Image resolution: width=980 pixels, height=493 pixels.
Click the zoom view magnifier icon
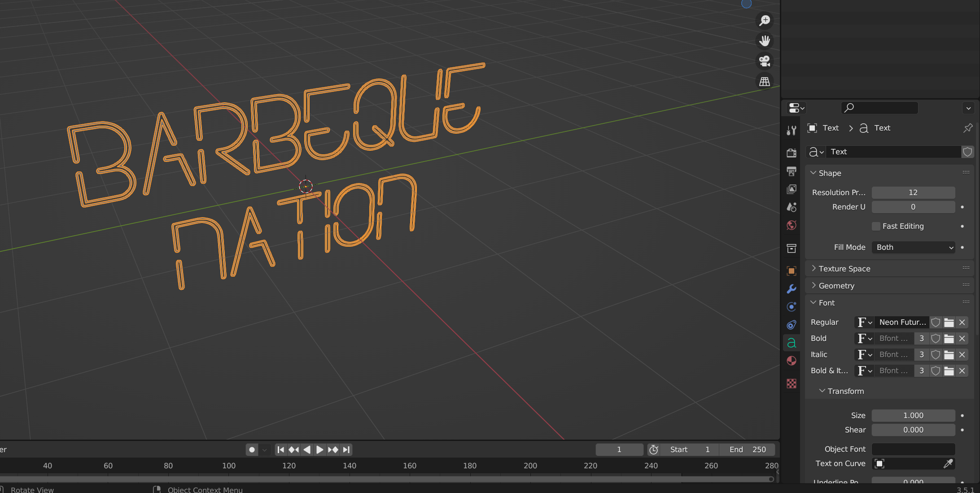(764, 21)
